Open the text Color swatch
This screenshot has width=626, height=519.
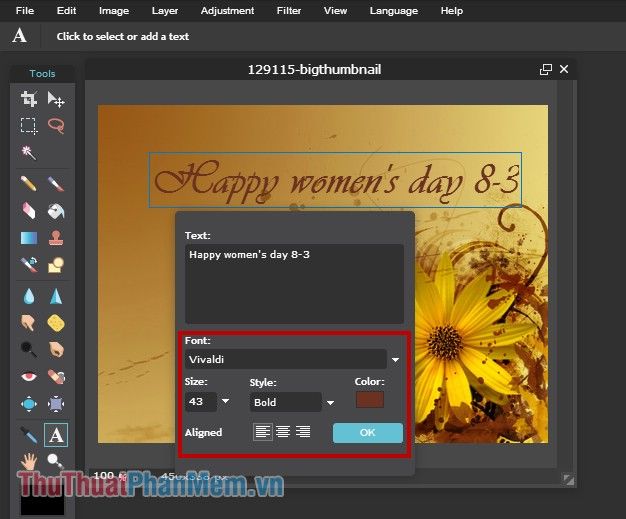tap(370, 400)
